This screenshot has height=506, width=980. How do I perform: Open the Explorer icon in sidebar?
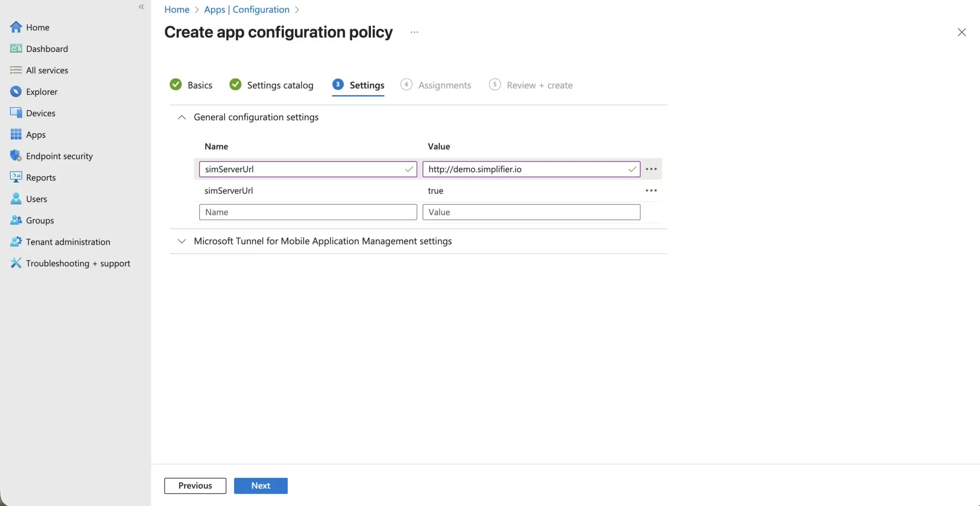(16, 91)
